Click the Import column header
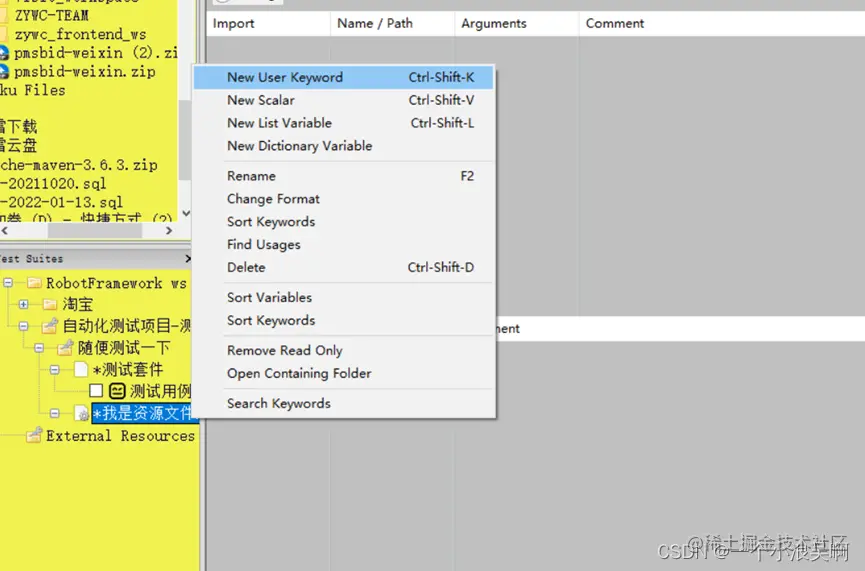The image size is (865, 571). 268,23
